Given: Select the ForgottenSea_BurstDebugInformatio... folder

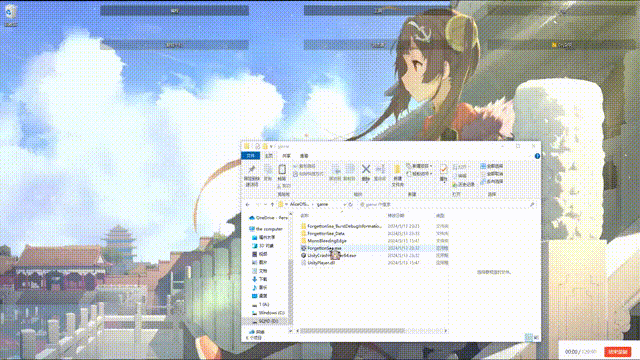Looking at the screenshot, I should click(x=342, y=226).
